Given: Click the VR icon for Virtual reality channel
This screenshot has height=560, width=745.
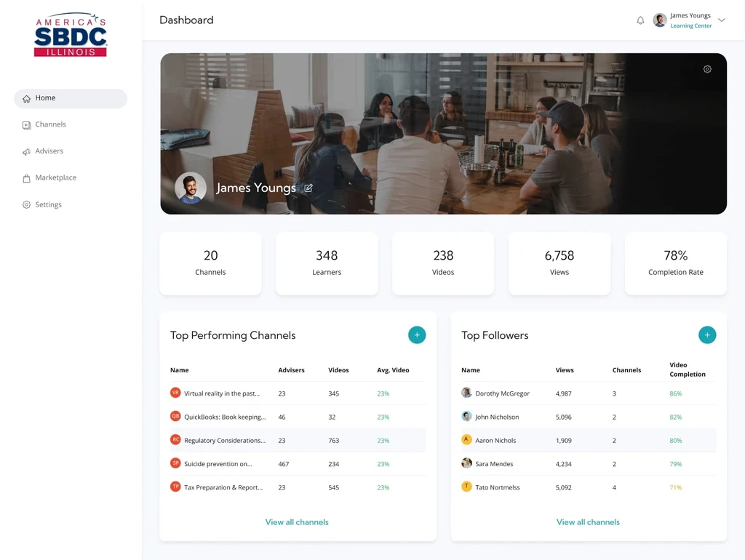Looking at the screenshot, I should (175, 393).
